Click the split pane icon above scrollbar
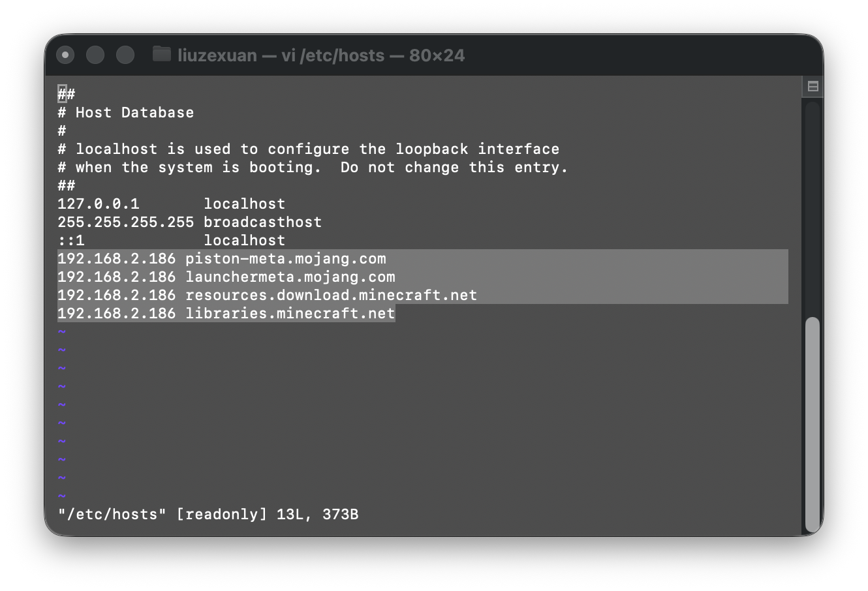Image resolution: width=868 pixels, height=591 pixels. point(813,86)
